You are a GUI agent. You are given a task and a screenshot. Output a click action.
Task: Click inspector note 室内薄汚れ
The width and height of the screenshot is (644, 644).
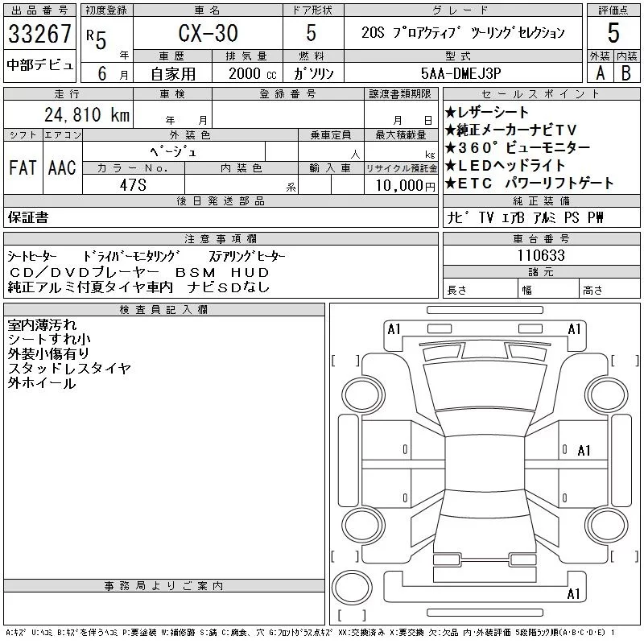(x=42, y=325)
